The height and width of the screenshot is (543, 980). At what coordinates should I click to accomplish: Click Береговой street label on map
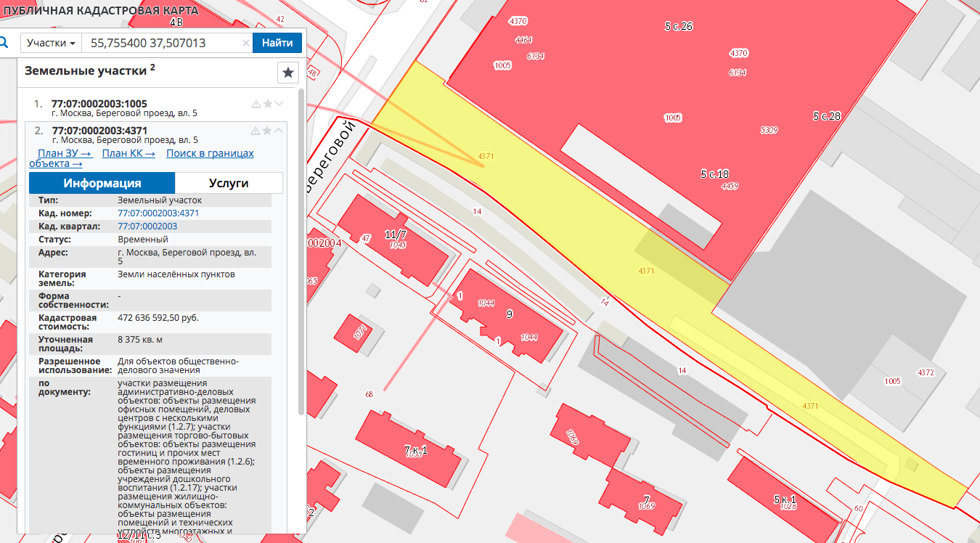click(x=331, y=157)
